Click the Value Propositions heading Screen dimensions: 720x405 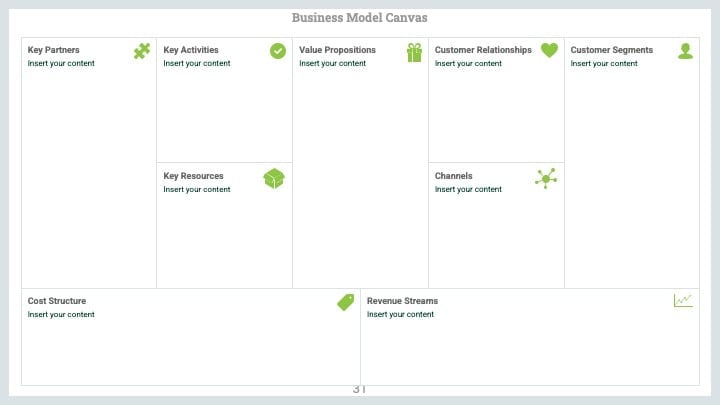tap(337, 50)
